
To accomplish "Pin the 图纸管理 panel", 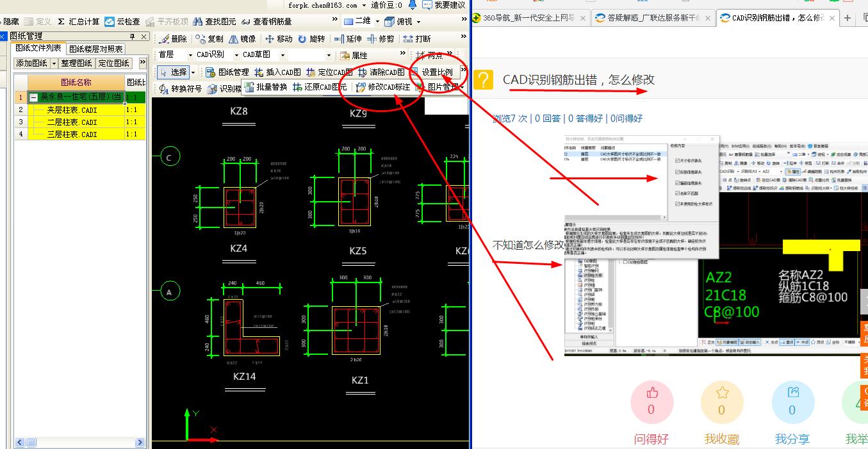I will point(133,37).
